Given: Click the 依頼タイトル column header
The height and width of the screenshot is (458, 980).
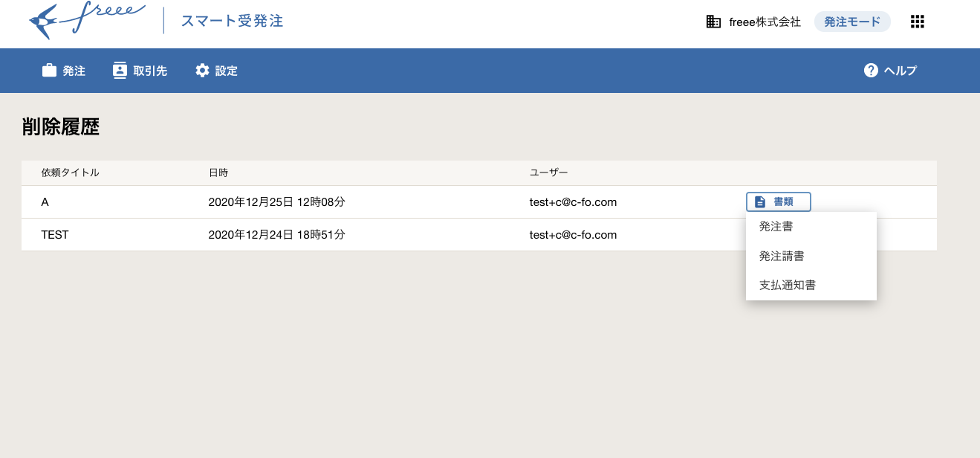Looking at the screenshot, I should [71, 172].
